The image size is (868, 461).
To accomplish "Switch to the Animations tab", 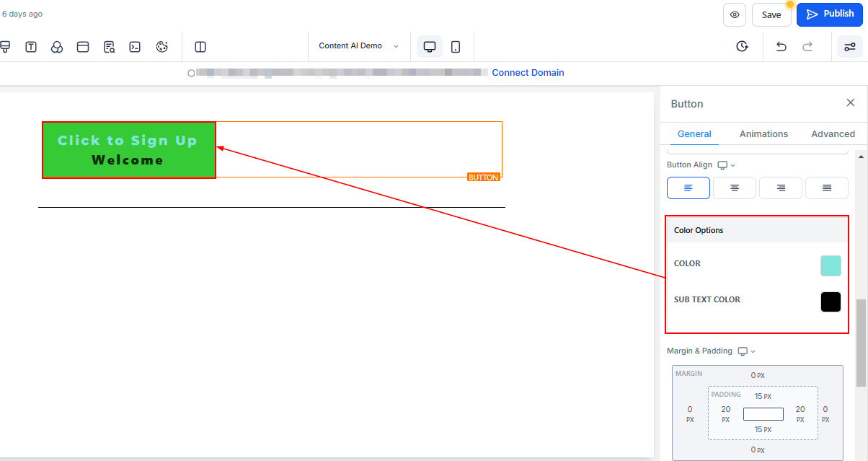I will pyautogui.click(x=763, y=133).
